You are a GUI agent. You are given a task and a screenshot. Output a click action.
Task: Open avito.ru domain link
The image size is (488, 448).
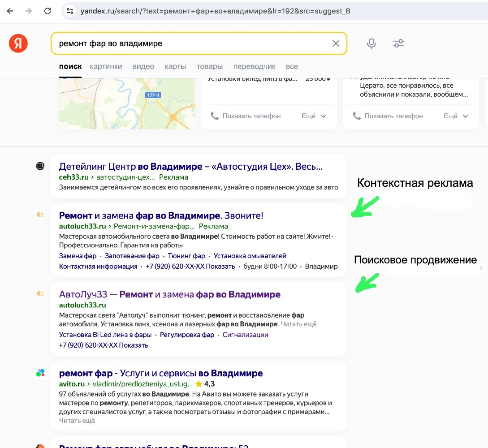[72, 384]
